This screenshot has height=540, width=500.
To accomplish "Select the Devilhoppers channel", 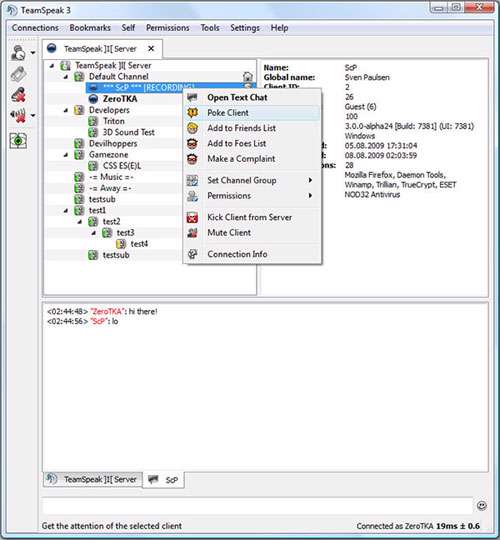I will (113, 144).
